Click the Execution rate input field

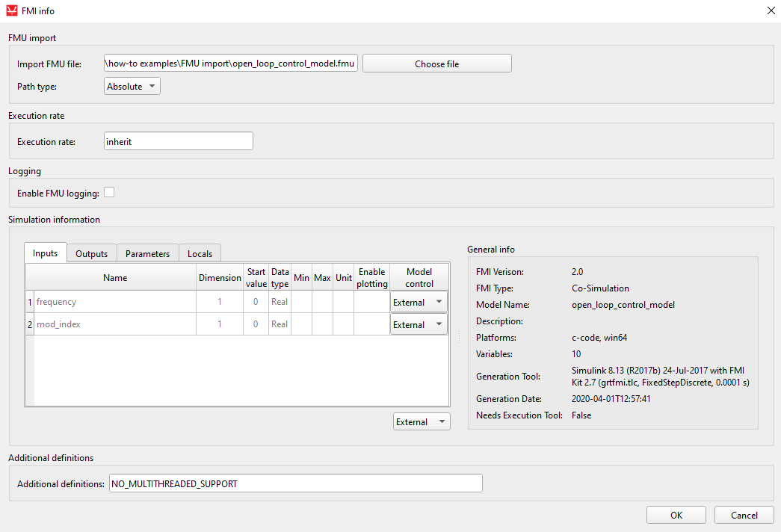[x=178, y=141]
